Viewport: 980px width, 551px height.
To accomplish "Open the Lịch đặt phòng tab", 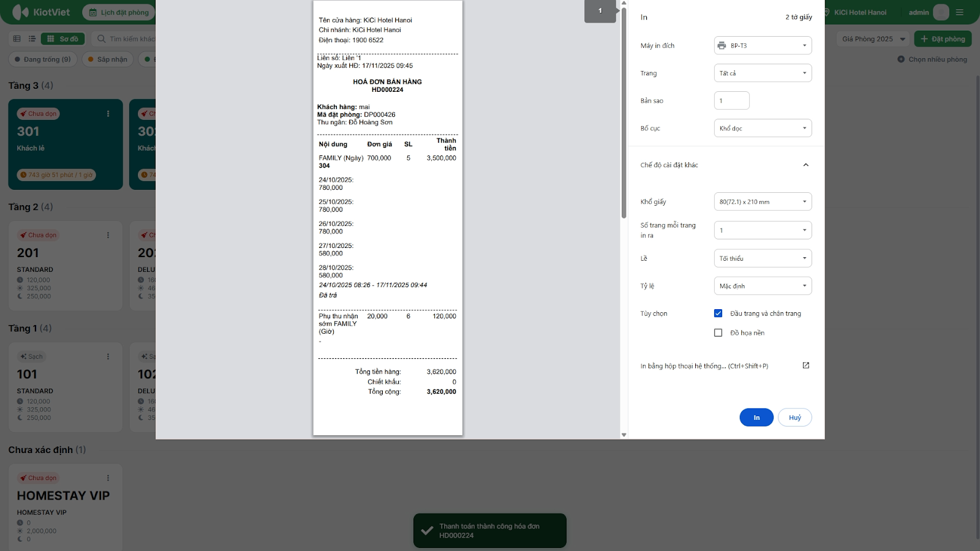I will (119, 12).
